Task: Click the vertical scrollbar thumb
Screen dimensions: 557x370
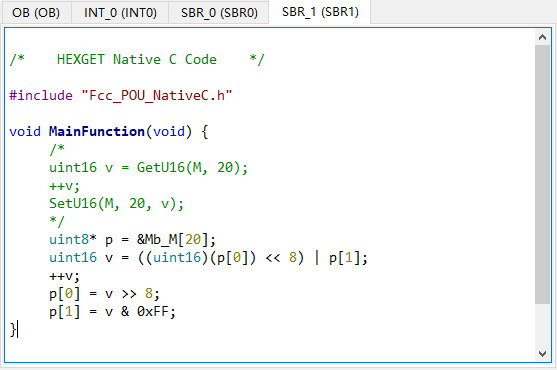Action: tap(542, 174)
